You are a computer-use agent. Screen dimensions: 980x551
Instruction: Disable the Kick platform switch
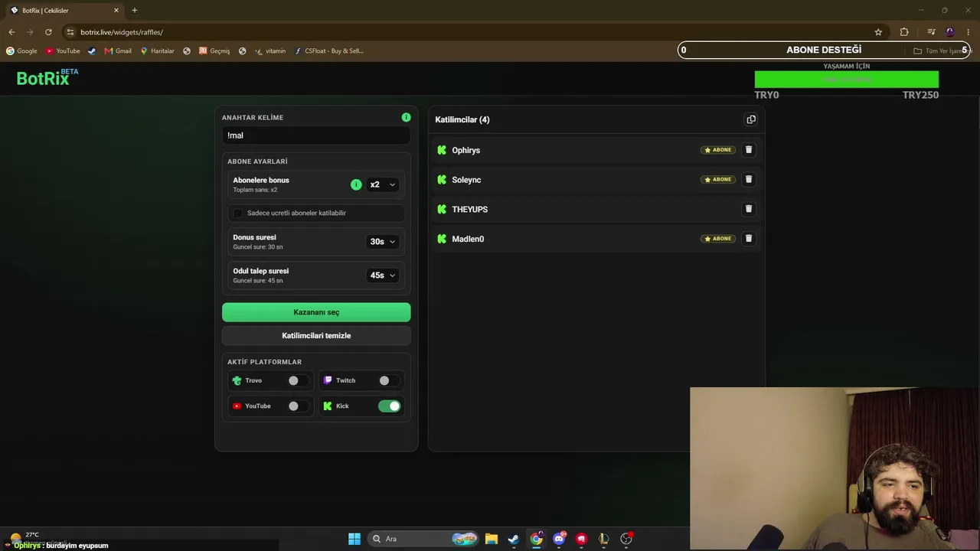389,406
